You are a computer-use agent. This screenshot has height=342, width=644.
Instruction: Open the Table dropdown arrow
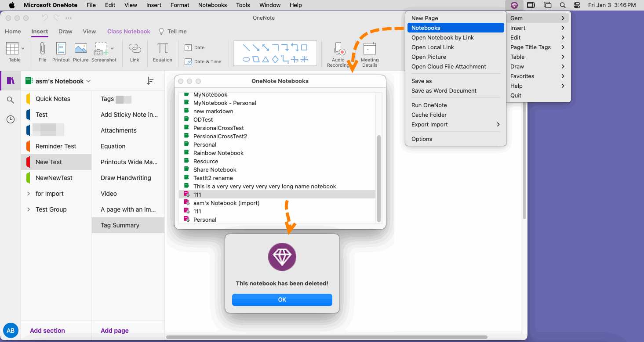[23, 48]
